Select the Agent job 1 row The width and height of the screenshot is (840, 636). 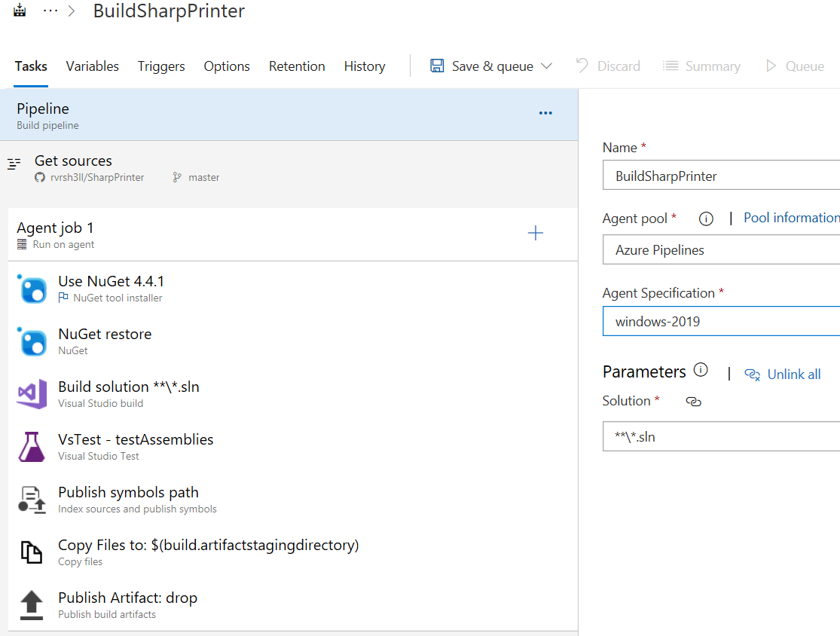click(293, 234)
